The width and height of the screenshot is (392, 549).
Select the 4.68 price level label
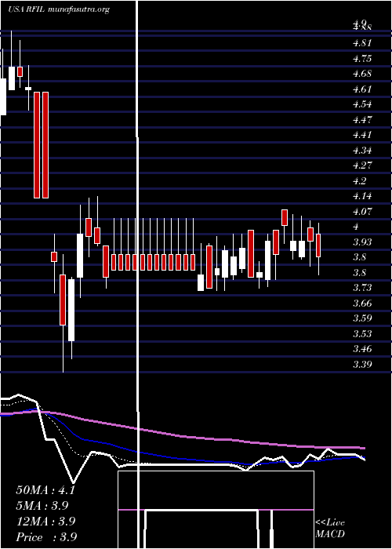pyautogui.click(x=362, y=74)
